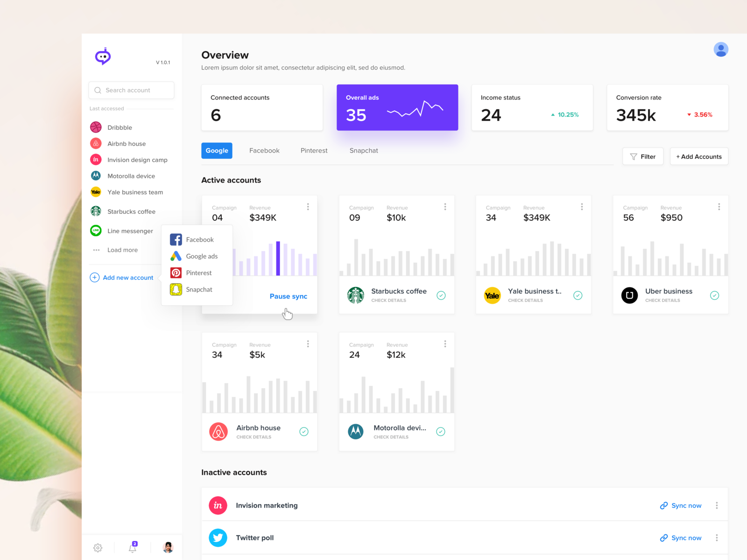The height and width of the screenshot is (560, 747).
Task: Open settings gear in sidebar footer
Action: (x=98, y=548)
